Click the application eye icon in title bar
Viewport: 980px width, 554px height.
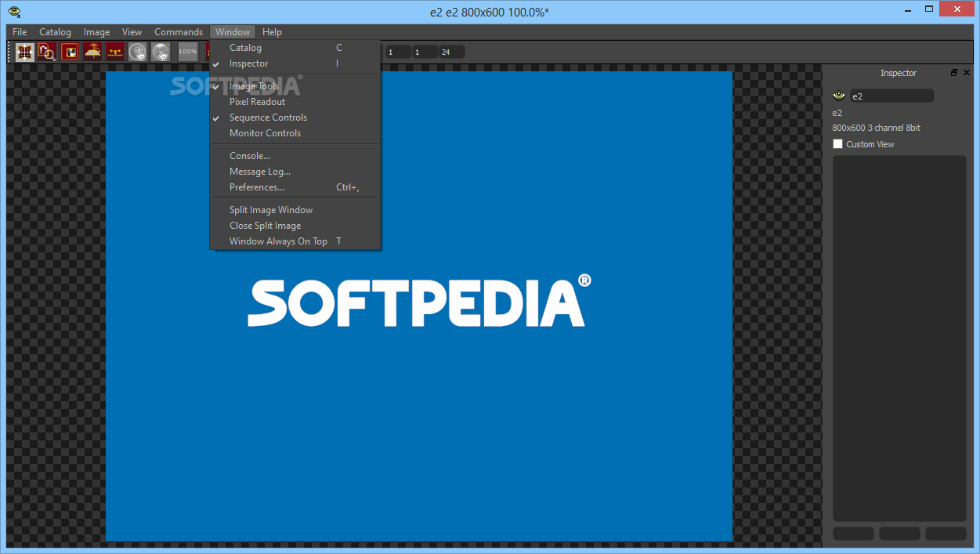[x=14, y=12]
